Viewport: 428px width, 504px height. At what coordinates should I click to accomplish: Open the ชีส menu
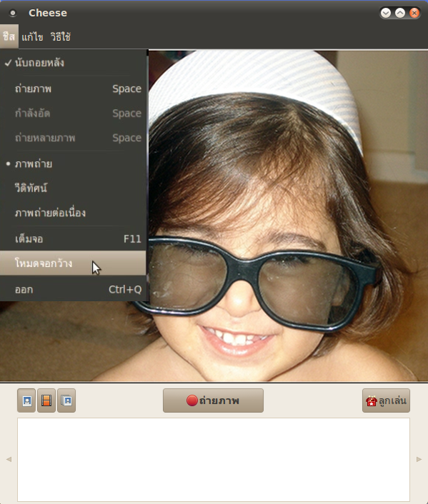(x=9, y=36)
